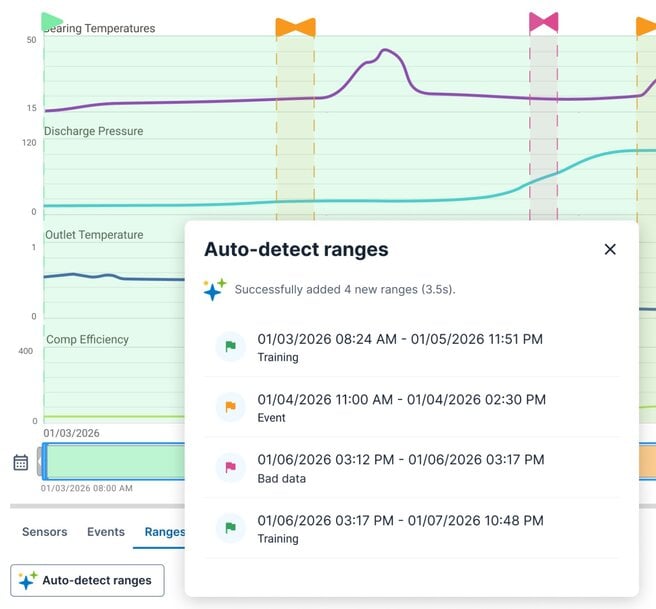Click the sparkle icon in success message
656x609 pixels.
(214, 289)
